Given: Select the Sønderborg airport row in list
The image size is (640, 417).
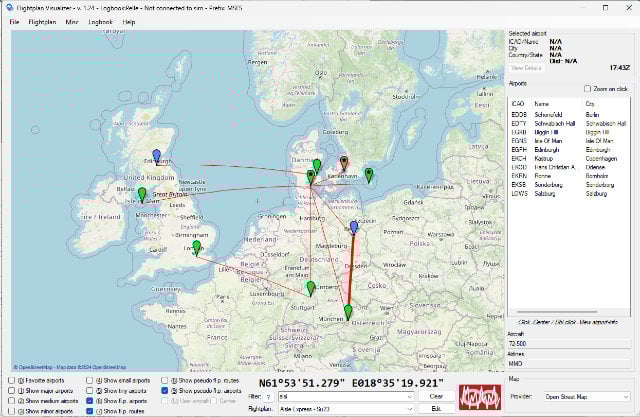Looking at the screenshot, I should coord(569,185).
